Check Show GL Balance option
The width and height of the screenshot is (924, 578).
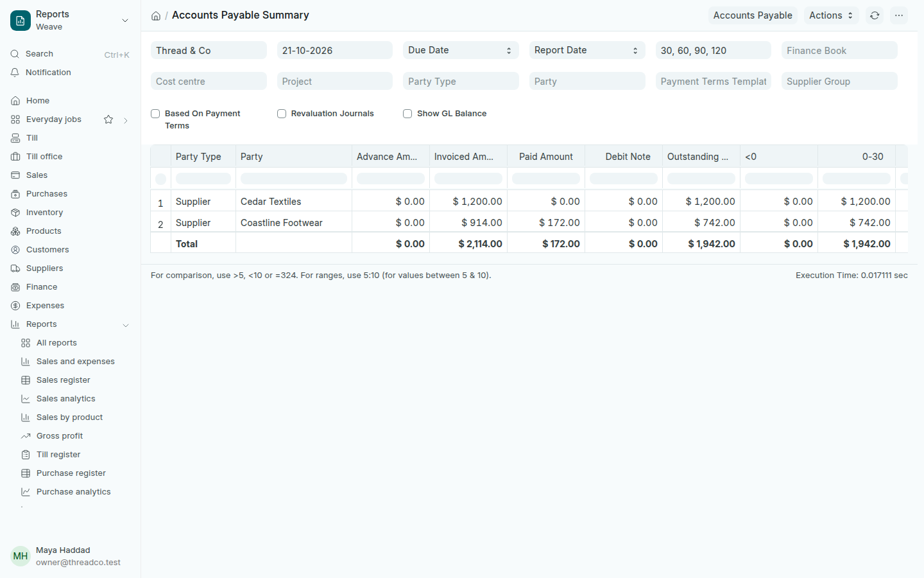coord(407,114)
